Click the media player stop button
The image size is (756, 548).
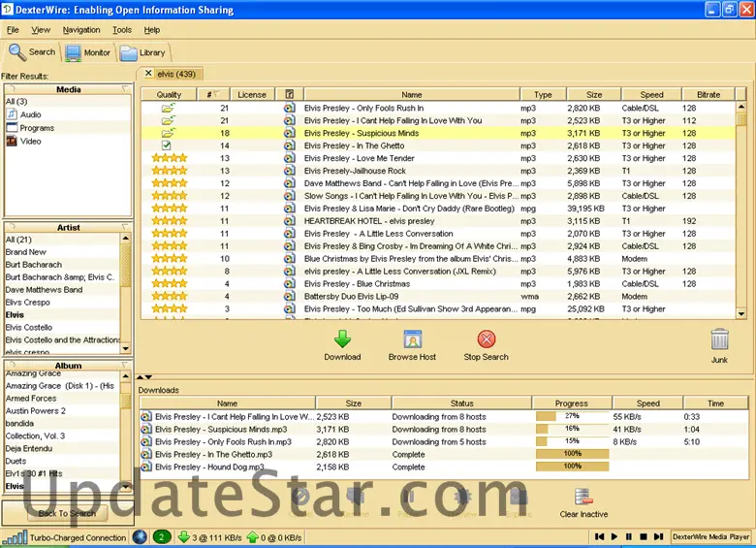[x=644, y=536]
